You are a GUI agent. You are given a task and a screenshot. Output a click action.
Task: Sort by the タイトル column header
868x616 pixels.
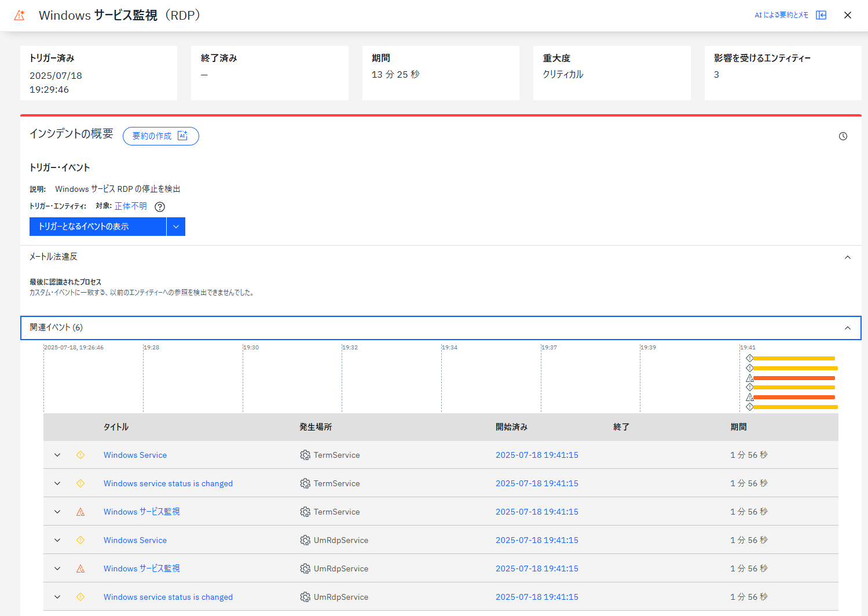(x=116, y=427)
